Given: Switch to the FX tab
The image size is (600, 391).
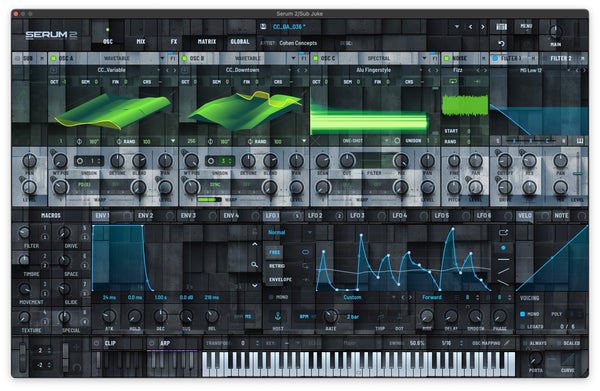Looking at the screenshot, I should coord(174,41).
